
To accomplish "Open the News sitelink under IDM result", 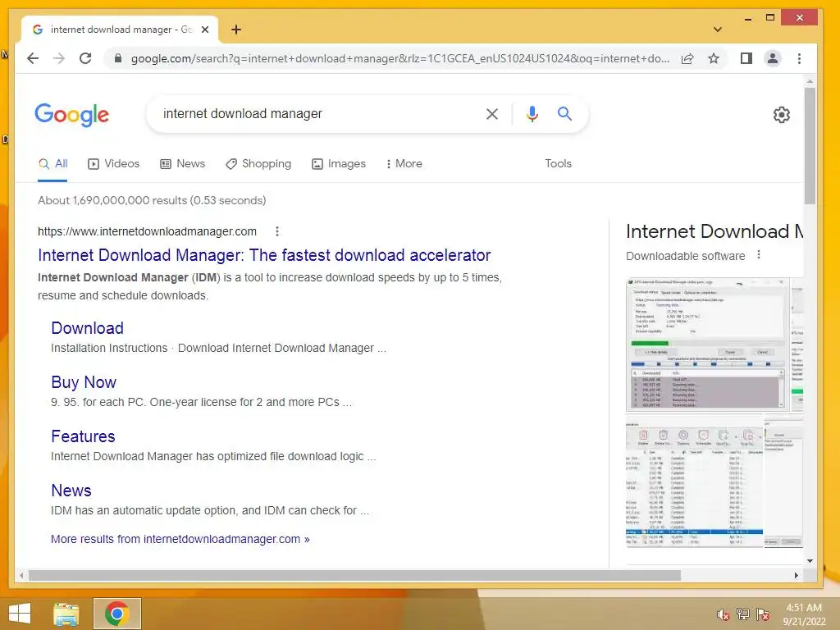I will (71, 491).
